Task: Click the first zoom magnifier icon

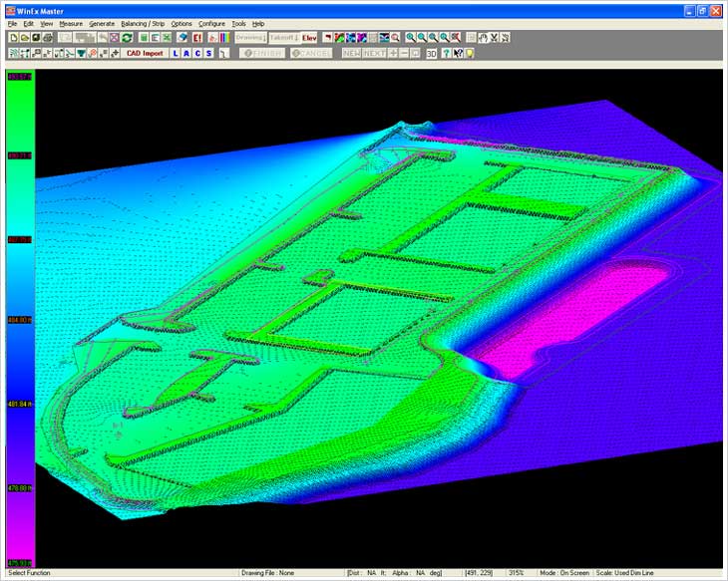Action: pos(411,38)
